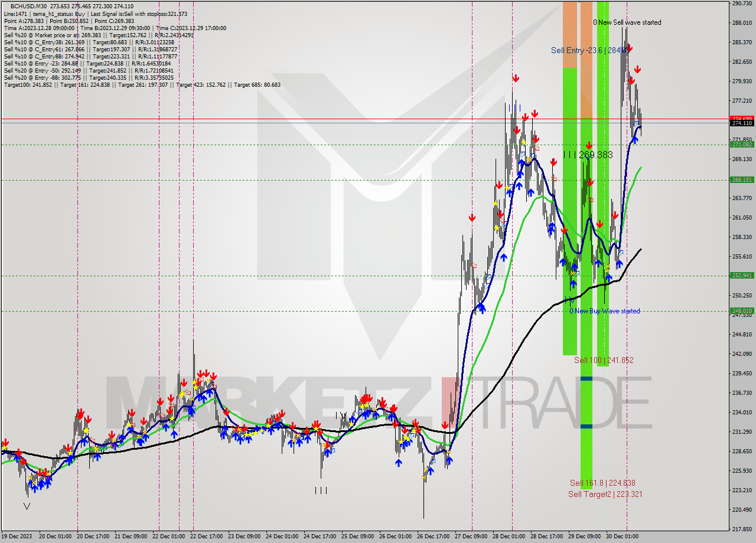This screenshot has height=543, width=756.
Task: Select the 'Sell %20 @ Market price' line
Action: click(x=99, y=35)
